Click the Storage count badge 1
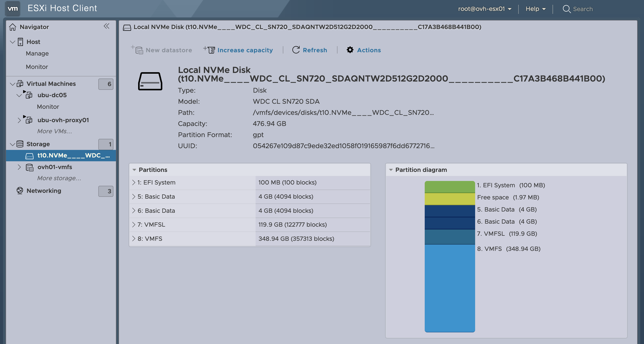This screenshot has width=644, height=344. (x=106, y=144)
